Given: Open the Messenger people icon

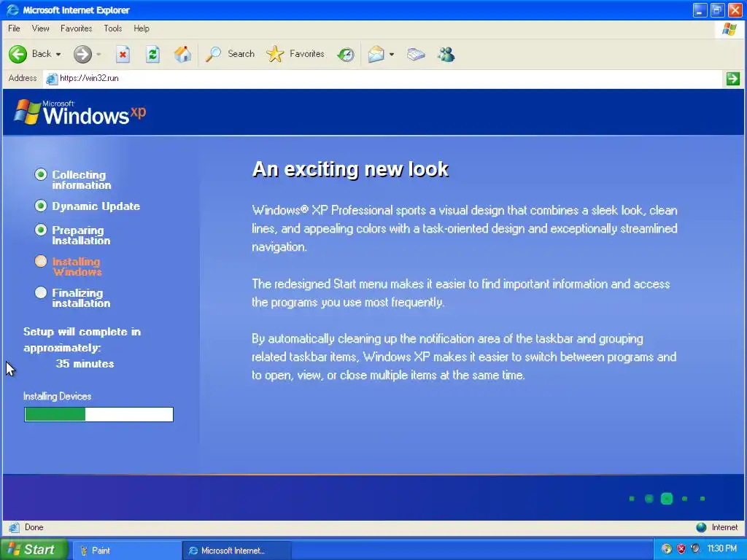Looking at the screenshot, I should pos(446,54).
